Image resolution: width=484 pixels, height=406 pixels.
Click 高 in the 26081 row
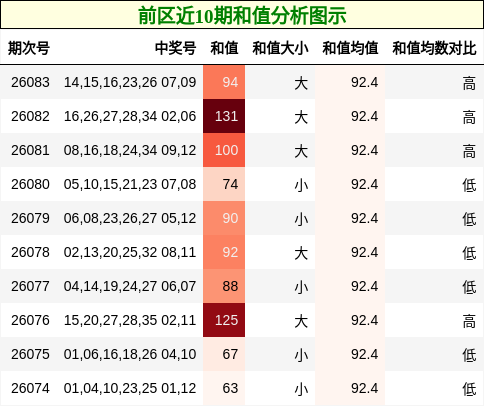[x=469, y=151]
